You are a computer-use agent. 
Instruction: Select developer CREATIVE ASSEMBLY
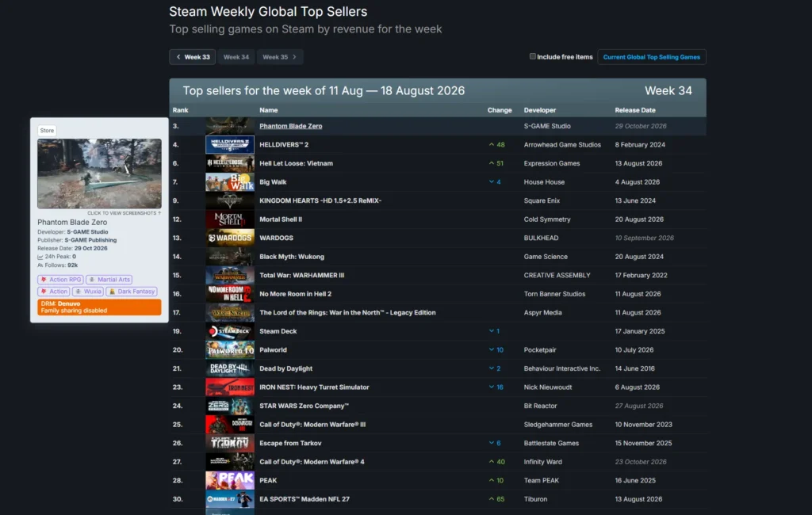point(557,275)
